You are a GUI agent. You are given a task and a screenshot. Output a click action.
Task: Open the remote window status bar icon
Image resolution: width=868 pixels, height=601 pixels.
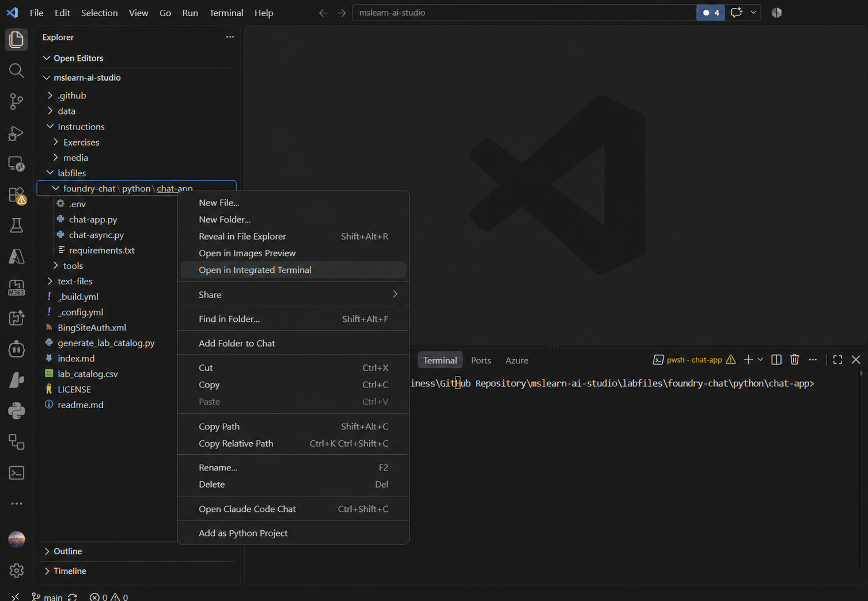pyautogui.click(x=15, y=596)
